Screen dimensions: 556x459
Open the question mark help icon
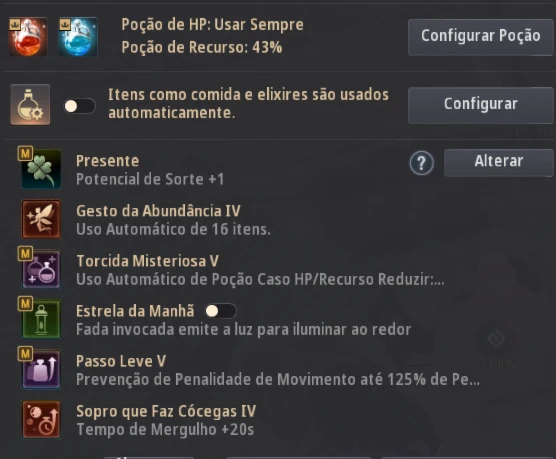[422, 163]
